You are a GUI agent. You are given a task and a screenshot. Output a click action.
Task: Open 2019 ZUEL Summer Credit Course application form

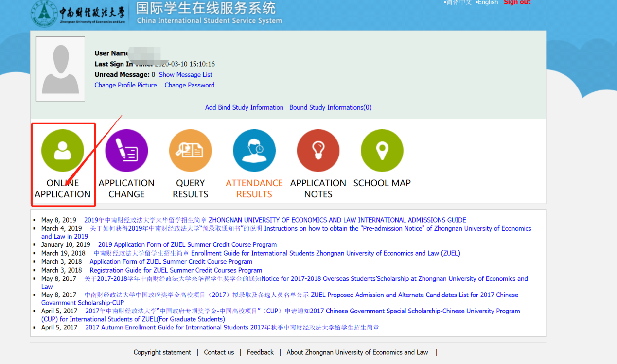coord(187,245)
